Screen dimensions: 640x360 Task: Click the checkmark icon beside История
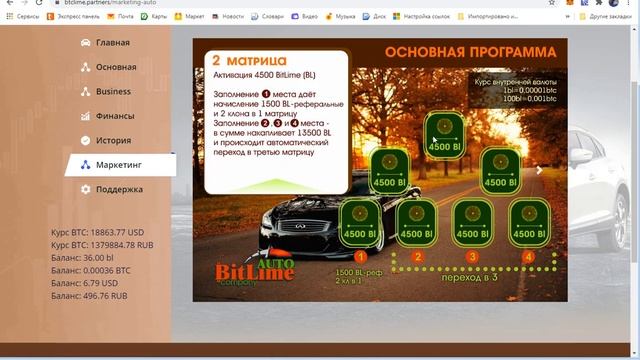click(x=85, y=140)
